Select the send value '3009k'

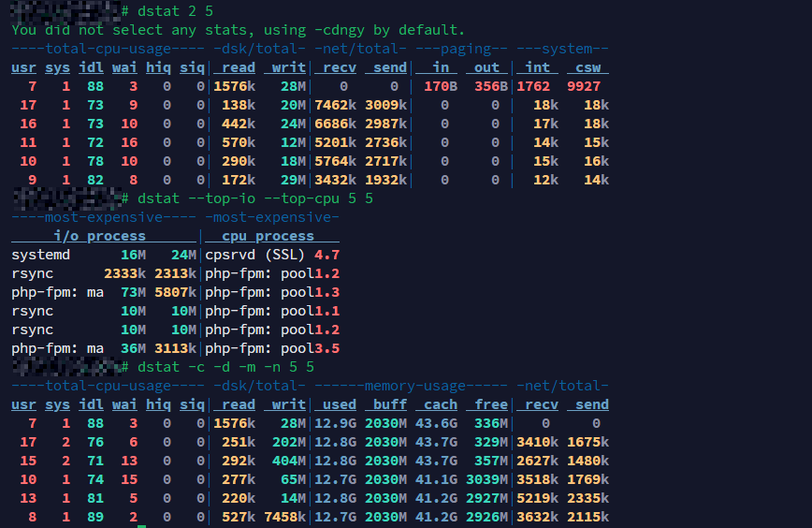385,105
